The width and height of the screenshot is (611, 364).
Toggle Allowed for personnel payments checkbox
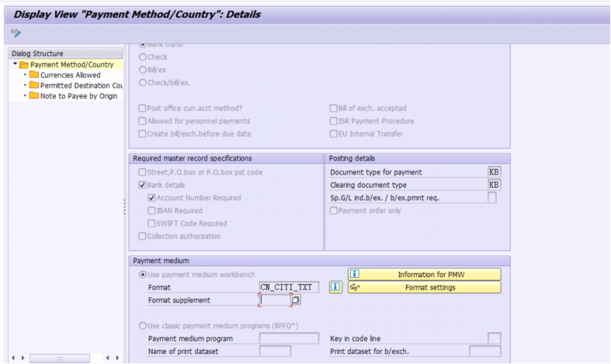[x=142, y=121]
